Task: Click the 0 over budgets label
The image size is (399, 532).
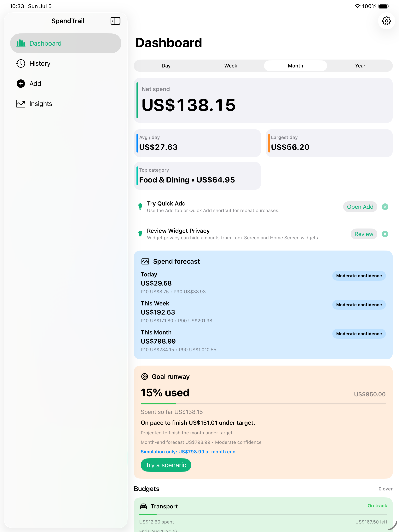Action: [385, 489]
